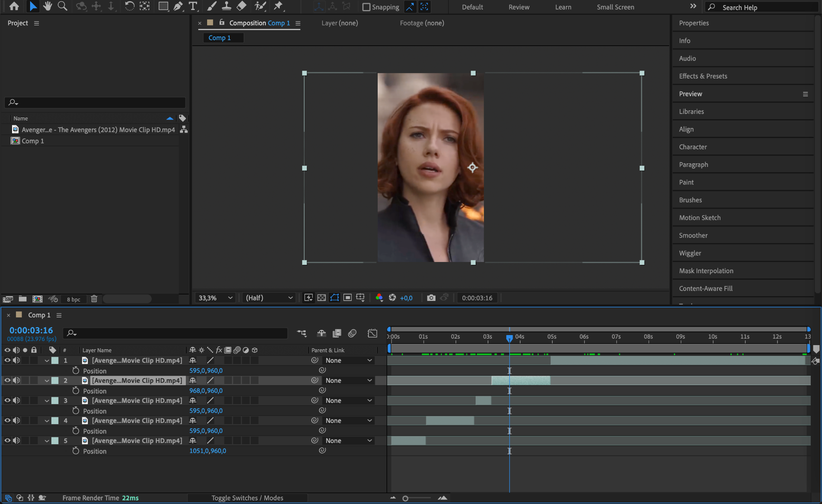Open the Graph Editor icon in timeline

372,333
